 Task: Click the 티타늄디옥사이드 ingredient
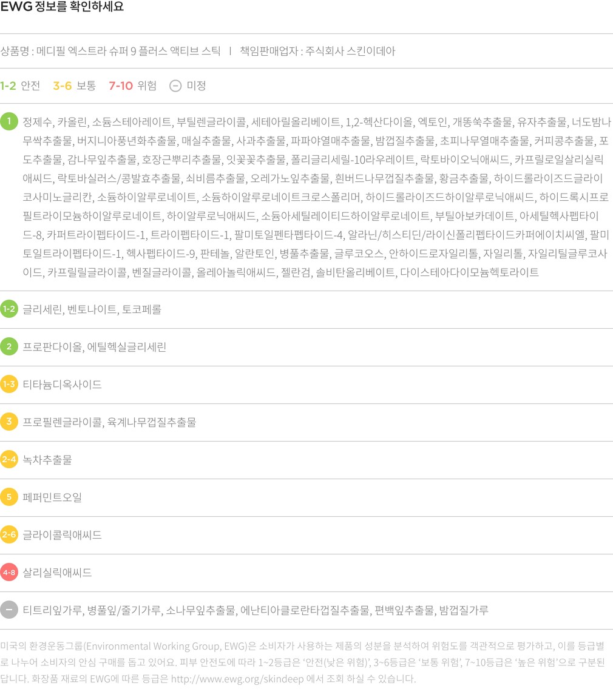62,385
